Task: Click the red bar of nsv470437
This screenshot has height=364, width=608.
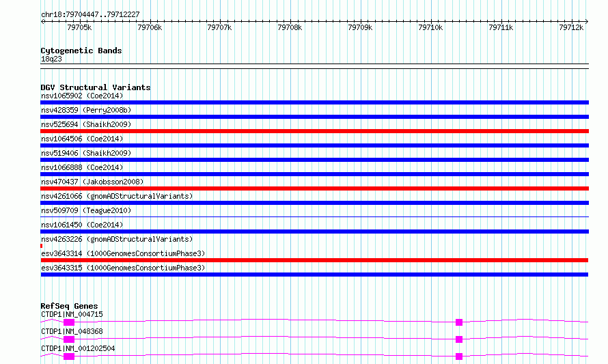Action: point(314,188)
